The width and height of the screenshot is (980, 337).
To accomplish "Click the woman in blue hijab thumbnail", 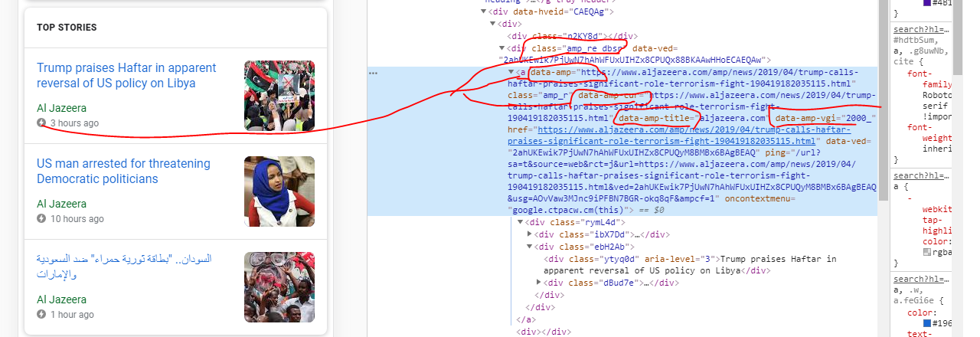I will (x=279, y=191).
